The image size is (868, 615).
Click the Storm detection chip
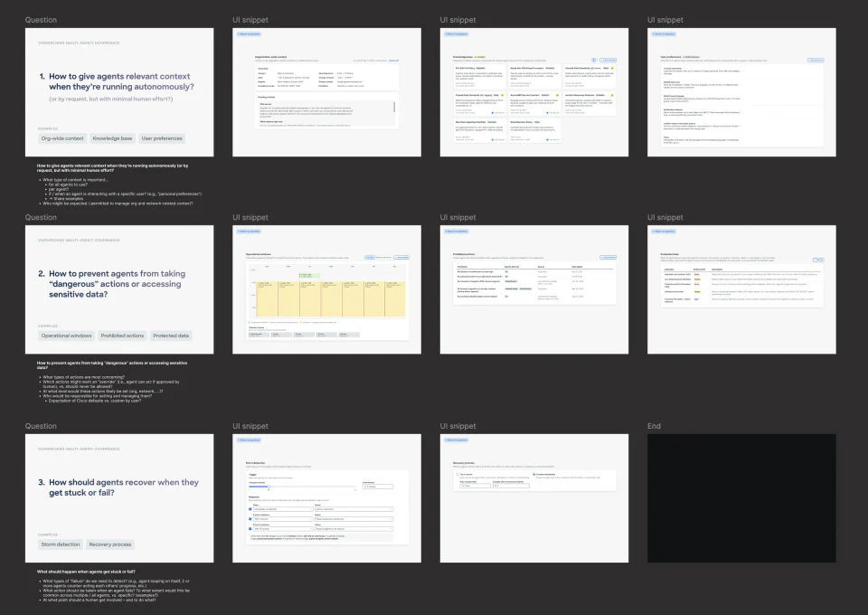(x=61, y=544)
